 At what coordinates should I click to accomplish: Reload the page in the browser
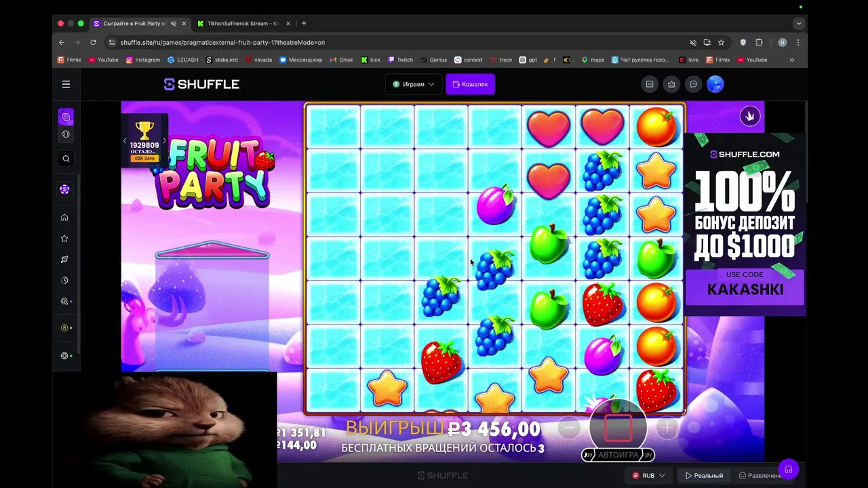[x=93, y=42]
